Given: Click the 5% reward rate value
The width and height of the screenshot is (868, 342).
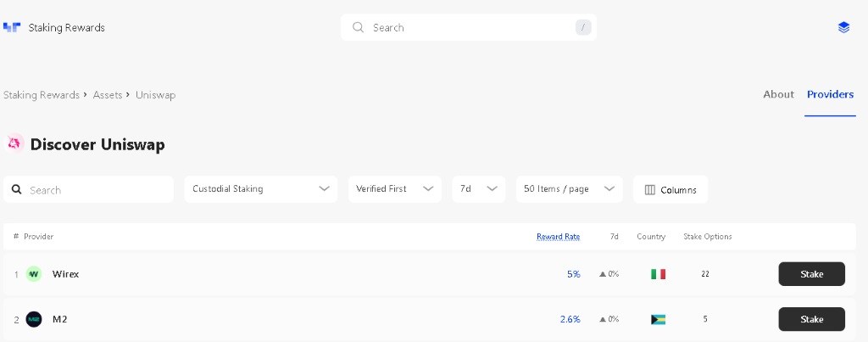Looking at the screenshot, I should point(574,274).
